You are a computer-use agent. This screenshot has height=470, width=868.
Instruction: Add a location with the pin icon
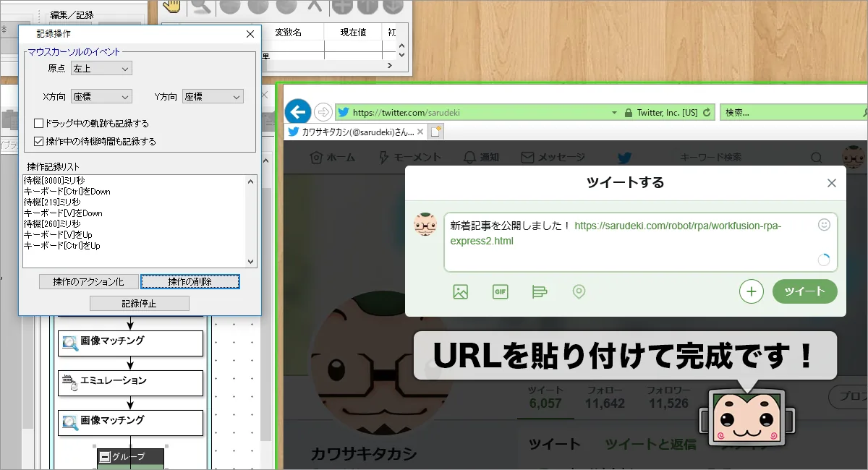coord(579,292)
